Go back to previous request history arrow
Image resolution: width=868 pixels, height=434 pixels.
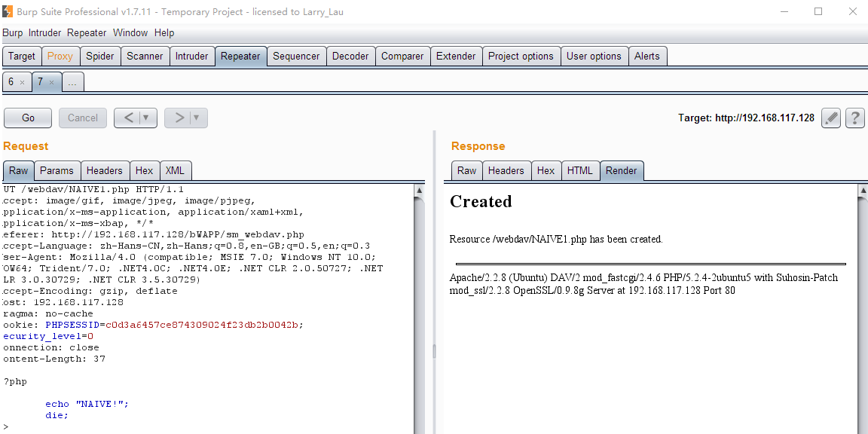coord(128,118)
